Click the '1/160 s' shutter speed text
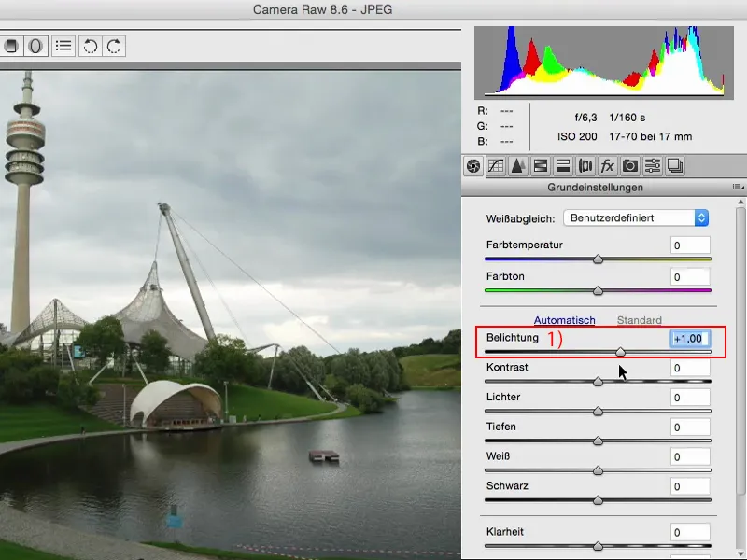This screenshot has width=747, height=560. coord(627,118)
